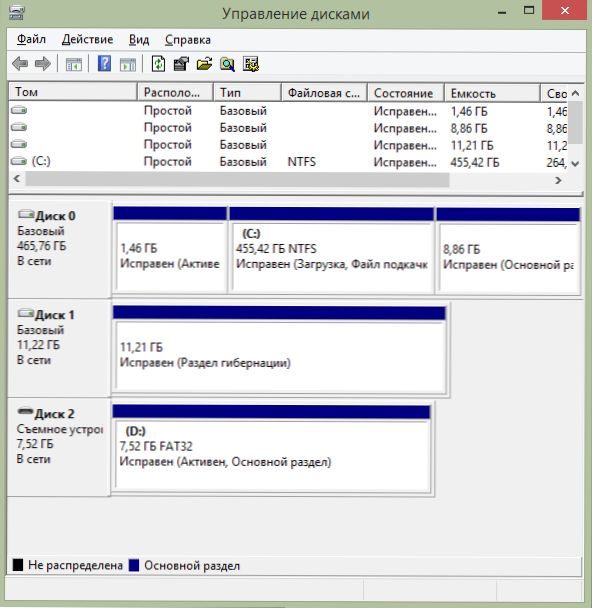Sort by the Состояние column header
The width and height of the screenshot is (592, 608).
point(406,93)
